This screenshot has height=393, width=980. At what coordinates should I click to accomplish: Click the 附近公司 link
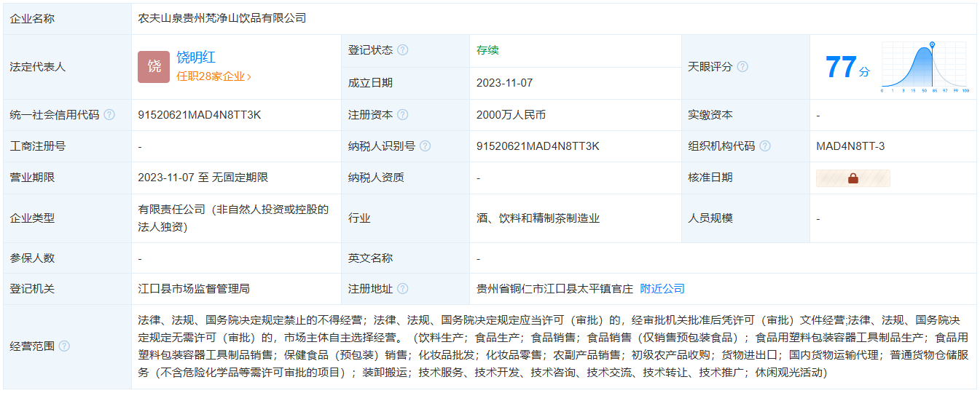[662, 289]
